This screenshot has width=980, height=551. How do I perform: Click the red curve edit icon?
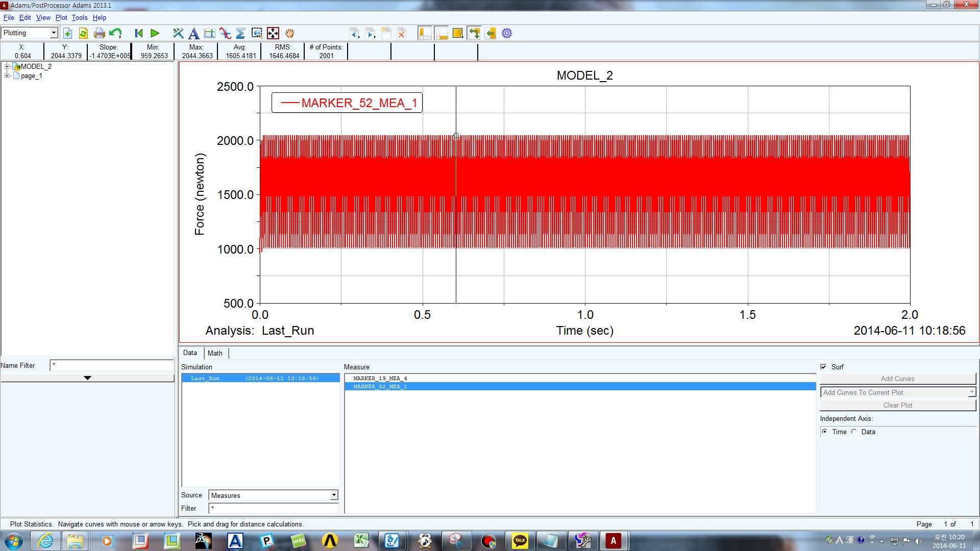[225, 34]
